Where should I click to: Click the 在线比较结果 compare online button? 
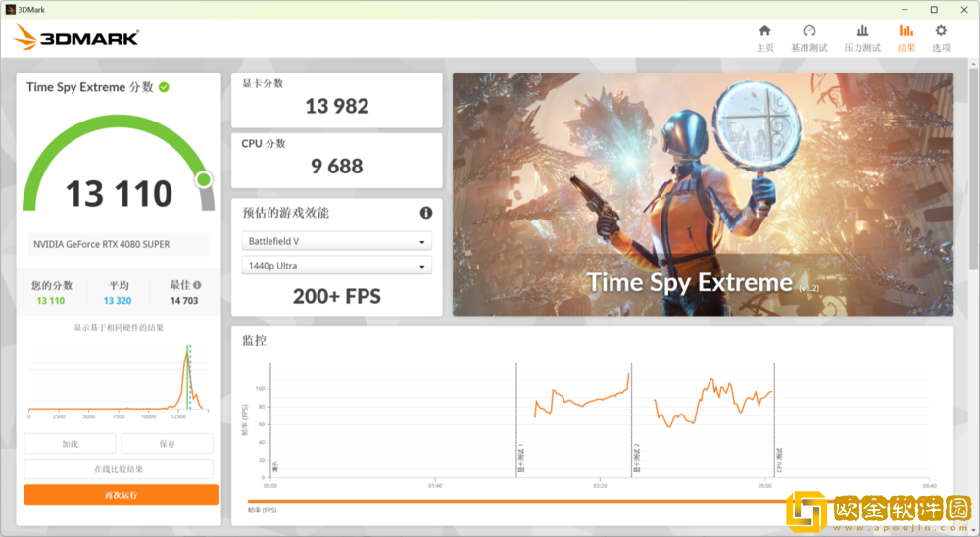coord(118,469)
